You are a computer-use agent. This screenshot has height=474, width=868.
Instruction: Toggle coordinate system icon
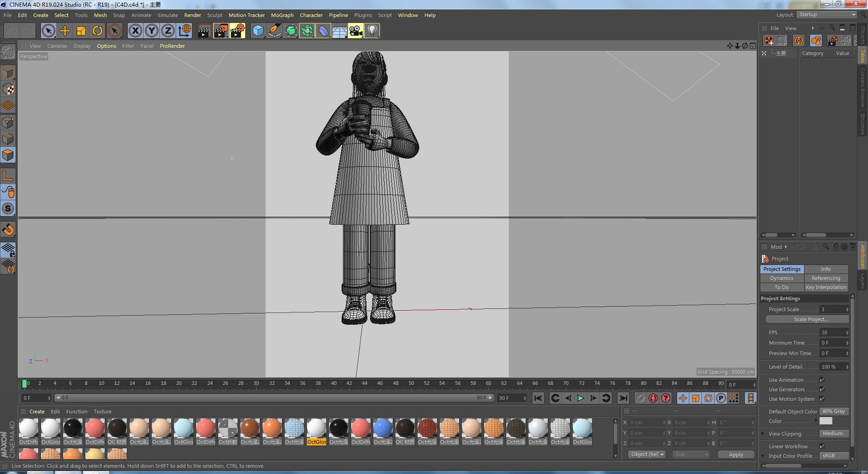(184, 31)
